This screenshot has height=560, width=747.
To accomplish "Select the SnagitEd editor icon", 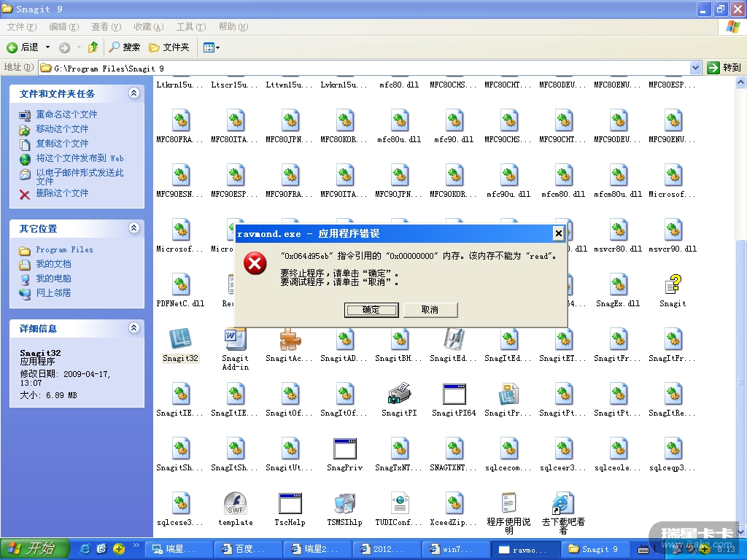I will [454, 339].
